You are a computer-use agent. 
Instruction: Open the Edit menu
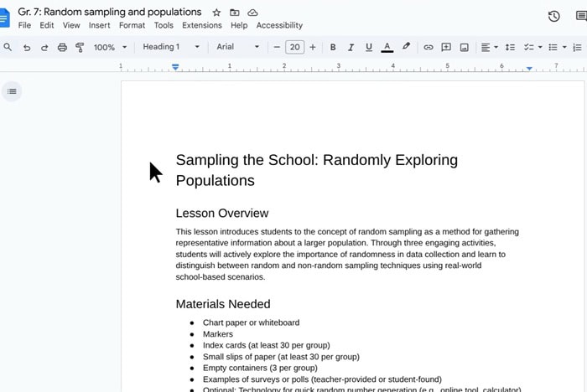(47, 25)
